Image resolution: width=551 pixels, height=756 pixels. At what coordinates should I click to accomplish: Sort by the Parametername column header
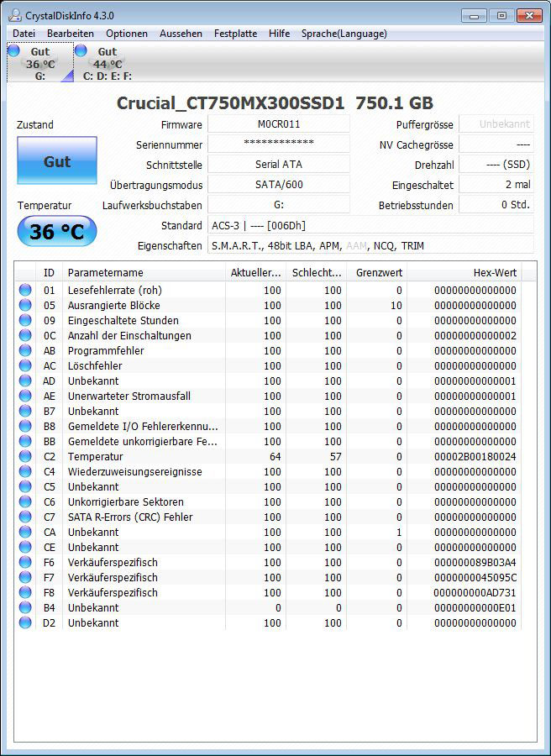click(x=144, y=272)
